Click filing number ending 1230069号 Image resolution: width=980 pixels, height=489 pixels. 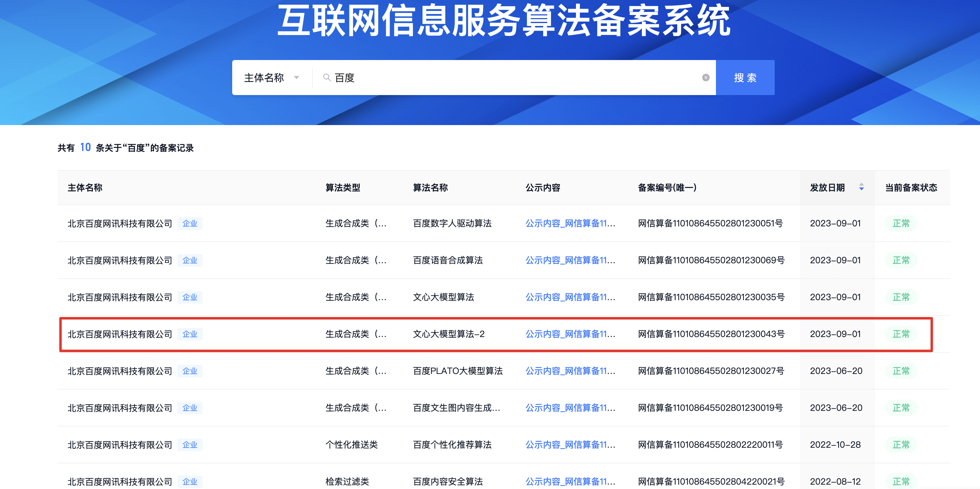711,260
